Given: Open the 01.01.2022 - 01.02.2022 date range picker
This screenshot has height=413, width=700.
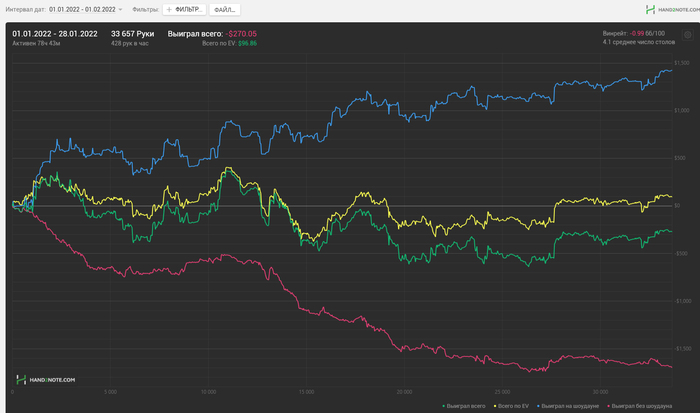Looking at the screenshot, I should [x=82, y=9].
